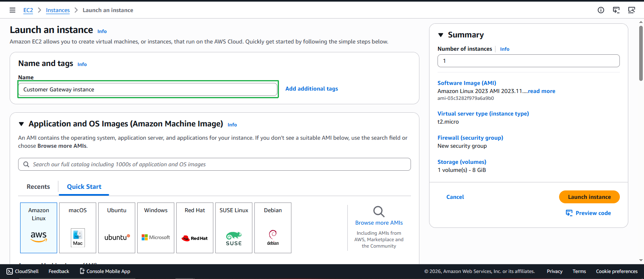
Task: Click the Preview code link
Action: (593, 213)
